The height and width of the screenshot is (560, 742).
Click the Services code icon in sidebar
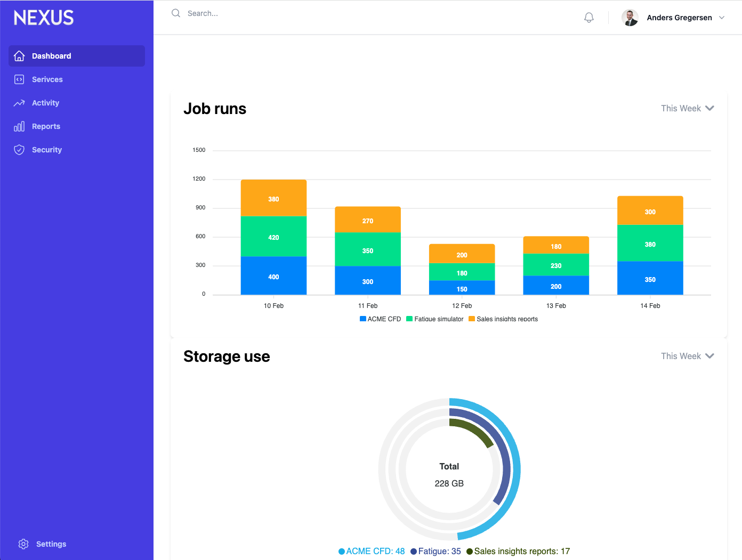pos(19,79)
